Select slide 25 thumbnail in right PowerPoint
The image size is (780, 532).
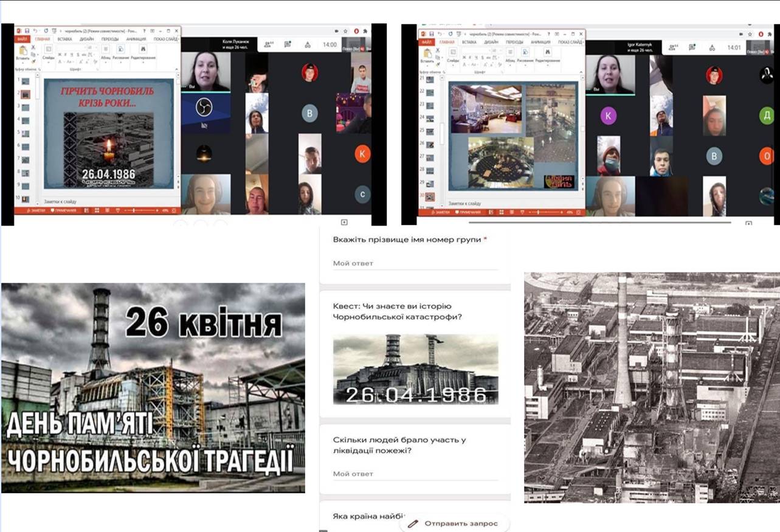(x=430, y=131)
